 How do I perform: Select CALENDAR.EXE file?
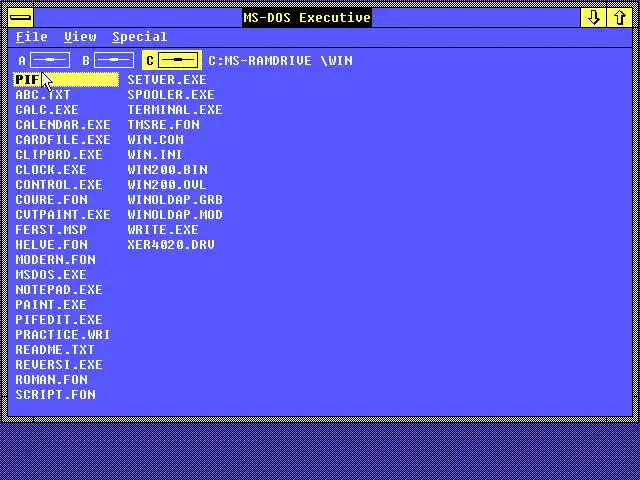(x=63, y=124)
